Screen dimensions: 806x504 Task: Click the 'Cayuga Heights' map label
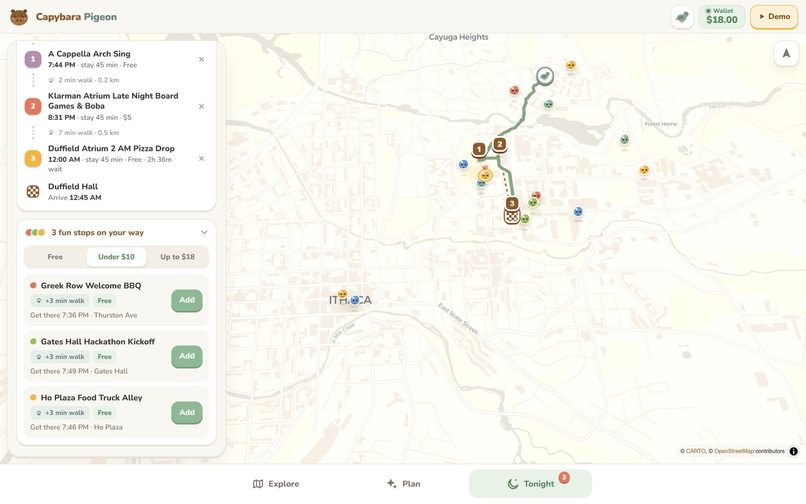[459, 37]
